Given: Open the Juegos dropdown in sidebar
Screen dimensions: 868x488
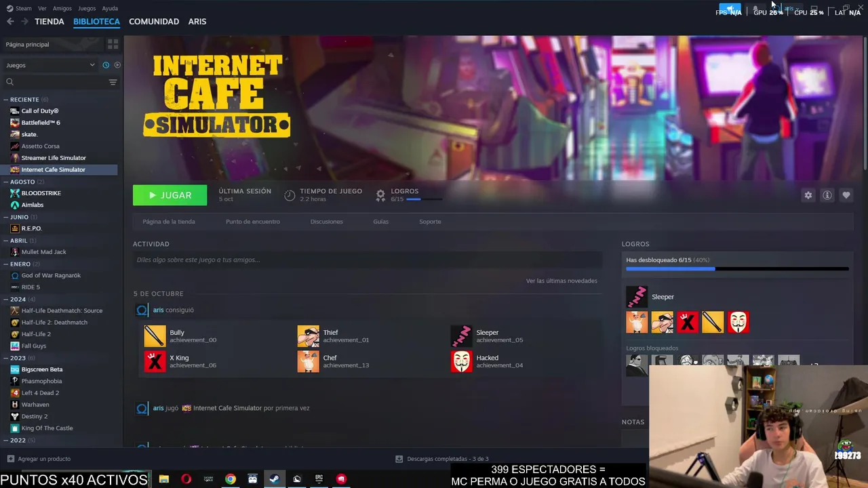Looking at the screenshot, I should [50, 65].
